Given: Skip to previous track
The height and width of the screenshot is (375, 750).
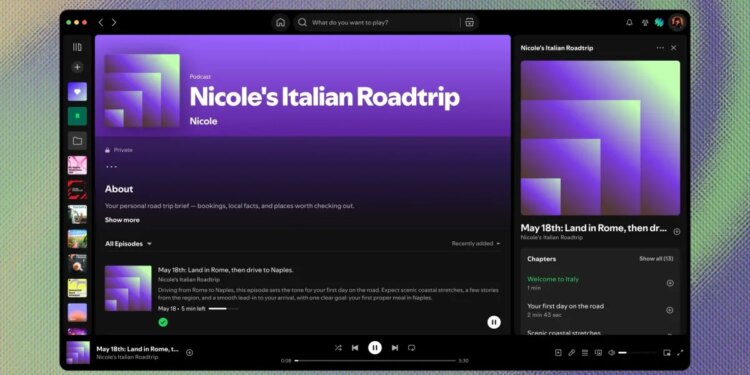Looking at the screenshot, I should click(x=355, y=348).
